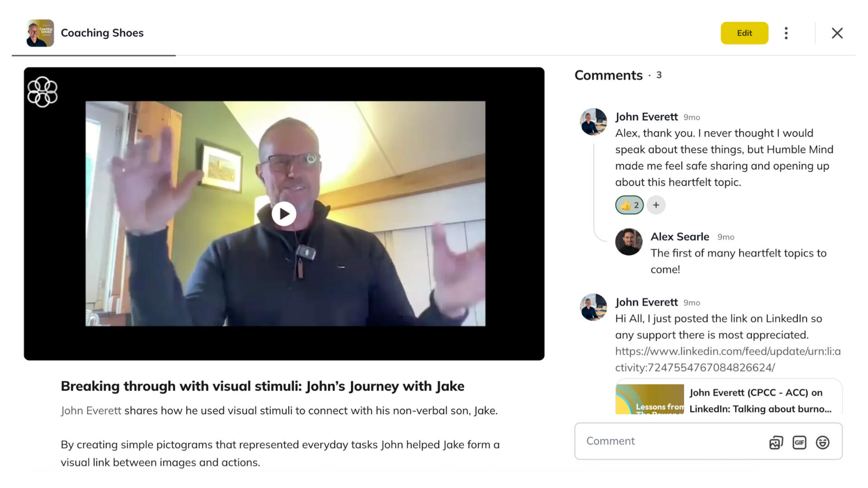Click John Everett's avatar on LinkedIn comment
The image size is (868, 488).
[x=593, y=307]
